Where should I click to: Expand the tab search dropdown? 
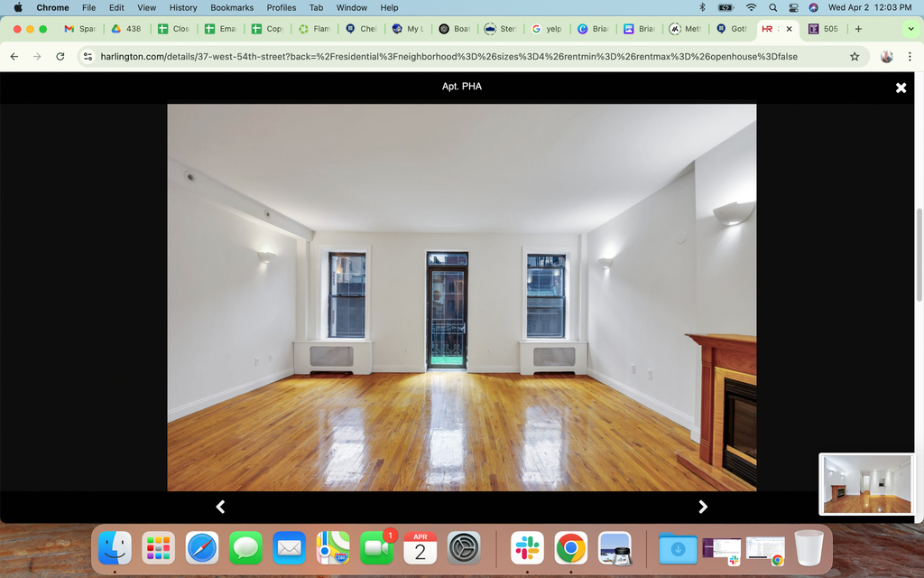click(x=910, y=29)
